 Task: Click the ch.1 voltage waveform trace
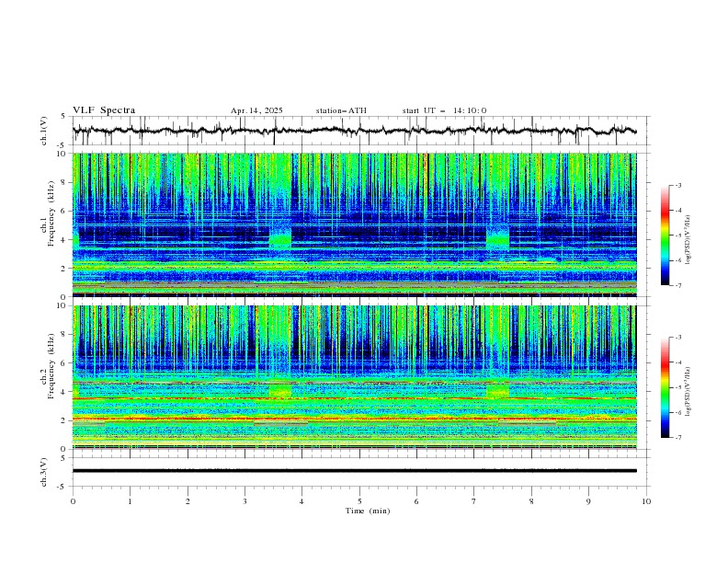(x=354, y=131)
